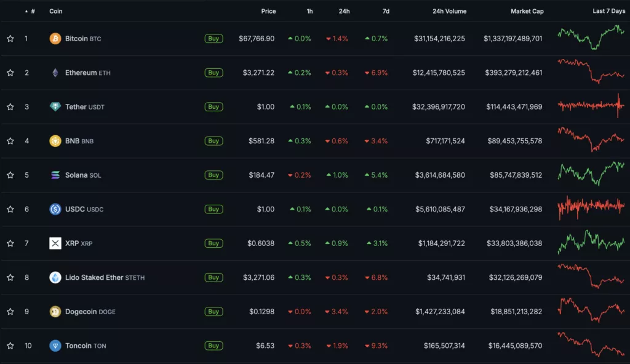
Task: Open Bitcoin's last 7 days sparkline chart
Action: (591, 38)
